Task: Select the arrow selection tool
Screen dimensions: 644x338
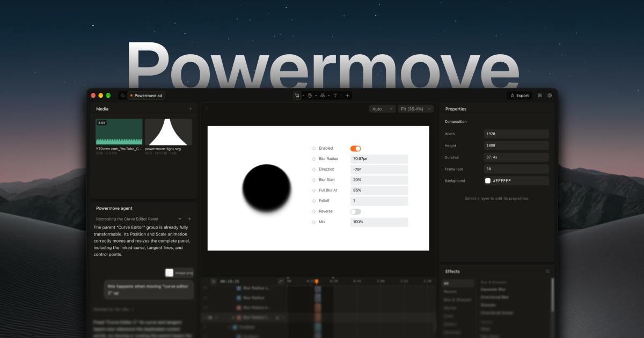Action: [x=297, y=95]
